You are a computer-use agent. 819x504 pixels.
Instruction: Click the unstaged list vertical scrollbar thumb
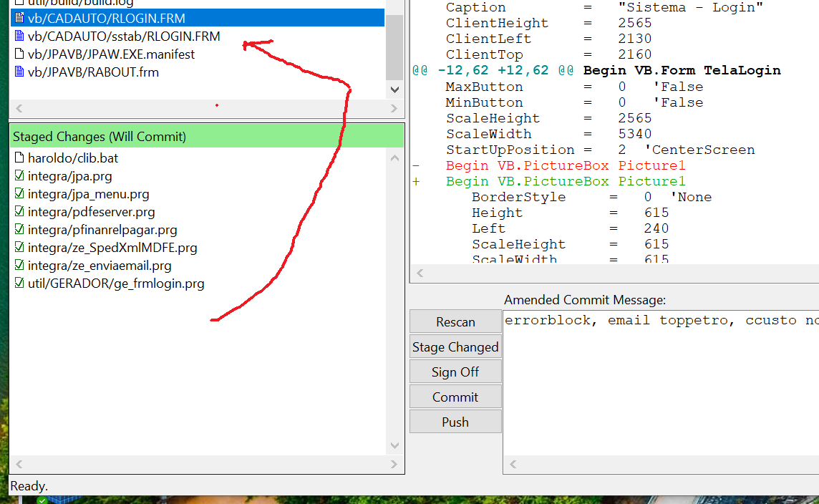click(395, 47)
